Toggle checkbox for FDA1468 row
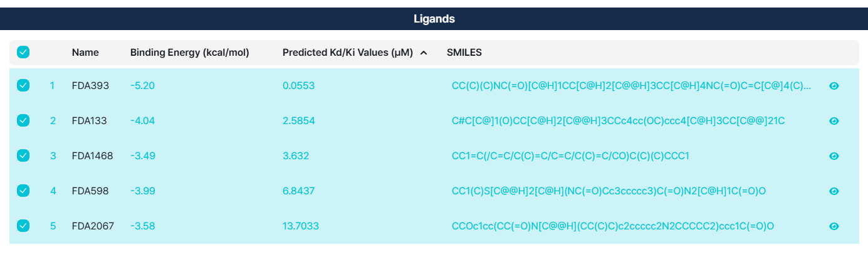868x257 pixels. pos(23,156)
